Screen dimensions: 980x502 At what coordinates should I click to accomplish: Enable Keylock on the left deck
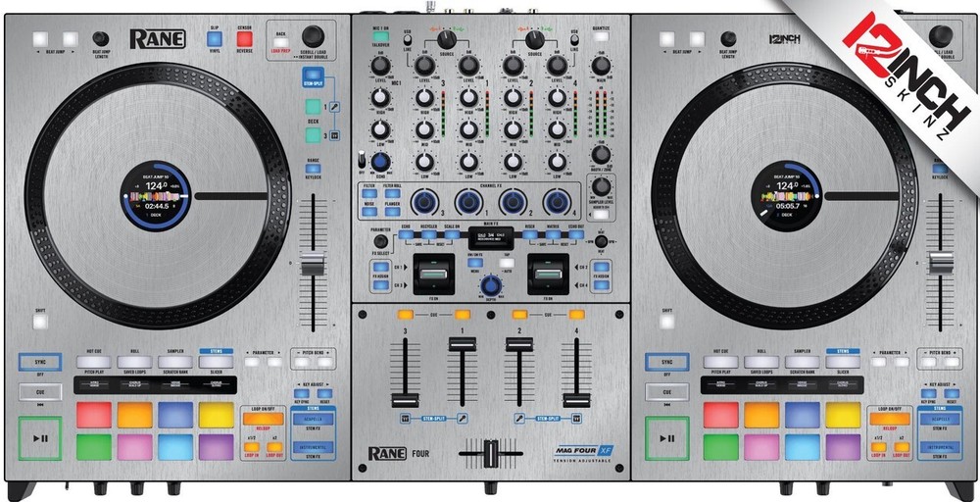tap(314, 169)
